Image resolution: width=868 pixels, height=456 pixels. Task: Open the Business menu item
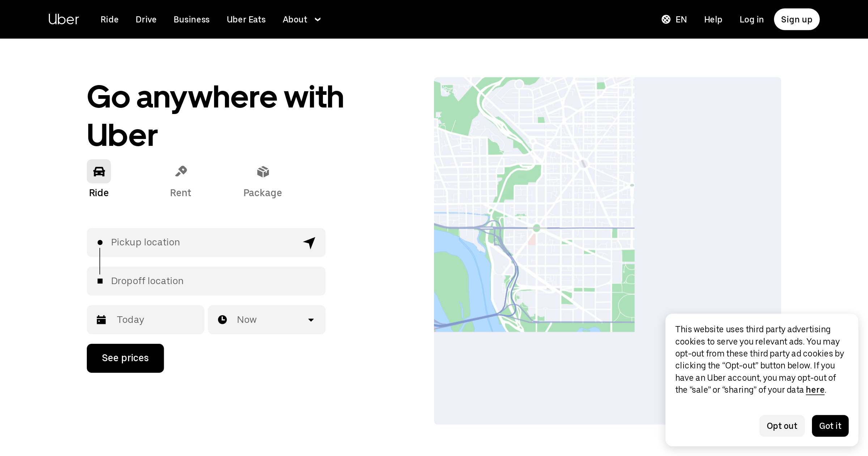click(192, 20)
